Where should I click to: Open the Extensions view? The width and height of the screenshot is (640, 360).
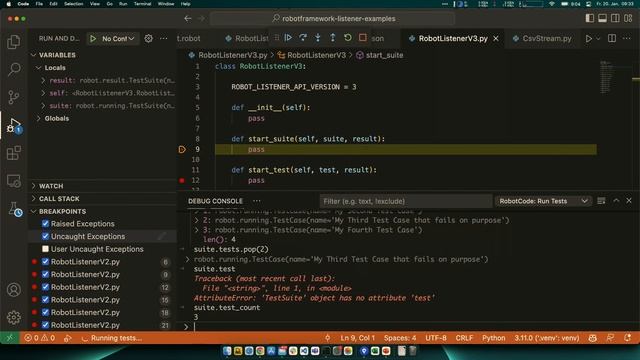(13, 153)
